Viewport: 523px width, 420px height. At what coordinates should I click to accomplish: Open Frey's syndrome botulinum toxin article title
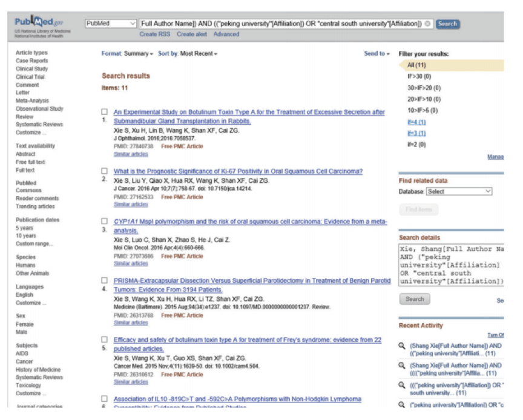(x=247, y=344)
